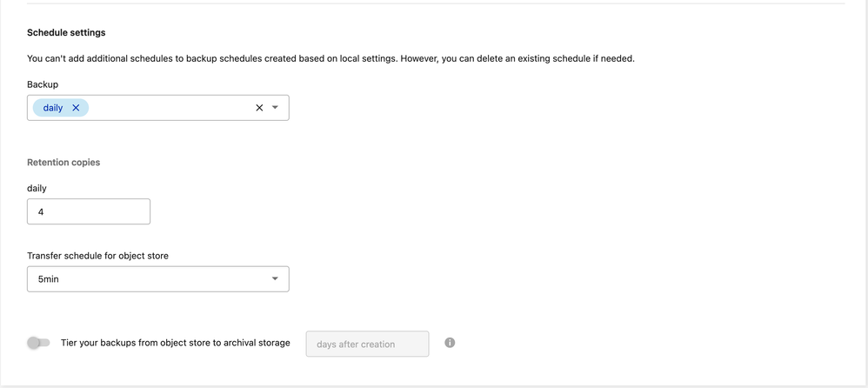Open the 5min transfer schedule dropdown
The width and height of the screenshot is (868, 388).
pos(157,279)
